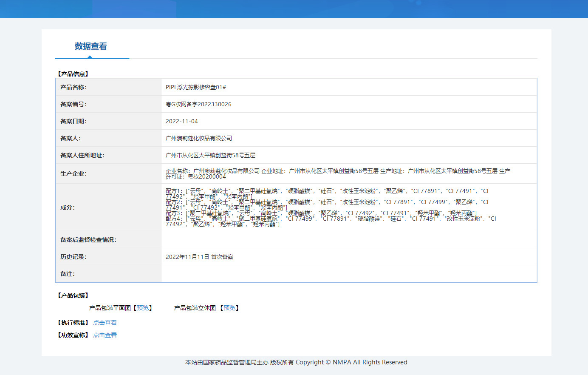Open 点击查看 link for 执行标准
Image resolution: width=588 pixels, height=375 pixels.
105,323
